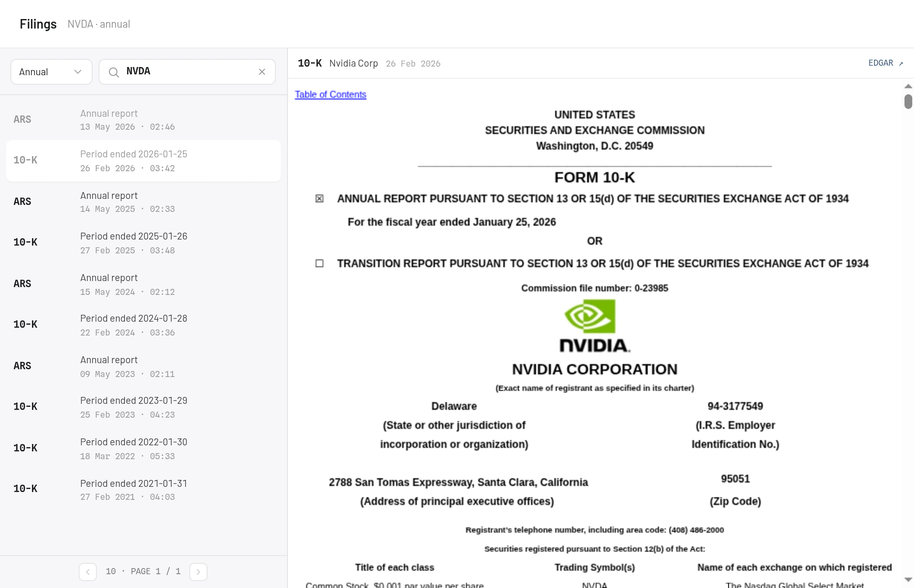Screen dimensions: 914x588
Task: Click the scroll-up arrow of the document
Action: [908, 86]
